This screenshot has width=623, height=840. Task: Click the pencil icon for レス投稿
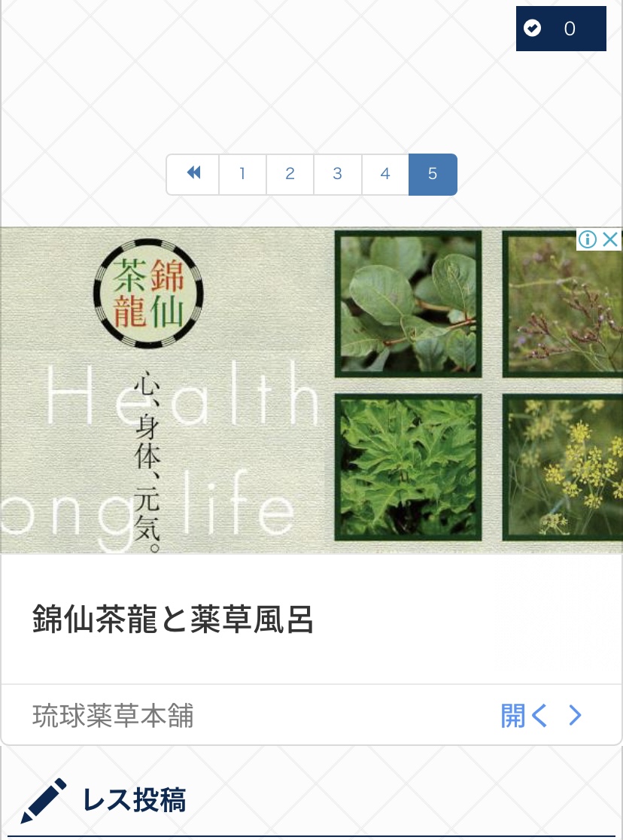point(43,800)
